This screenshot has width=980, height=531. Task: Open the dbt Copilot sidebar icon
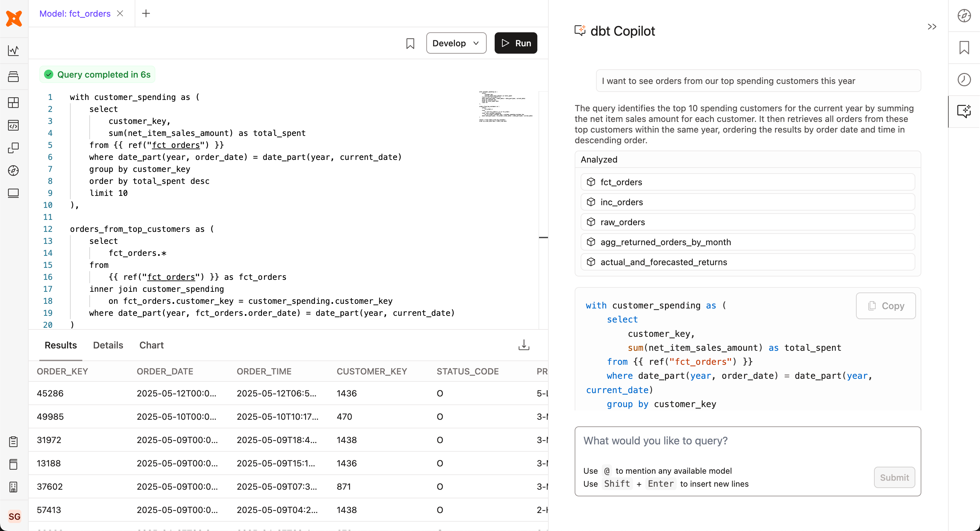click(964, 111)
